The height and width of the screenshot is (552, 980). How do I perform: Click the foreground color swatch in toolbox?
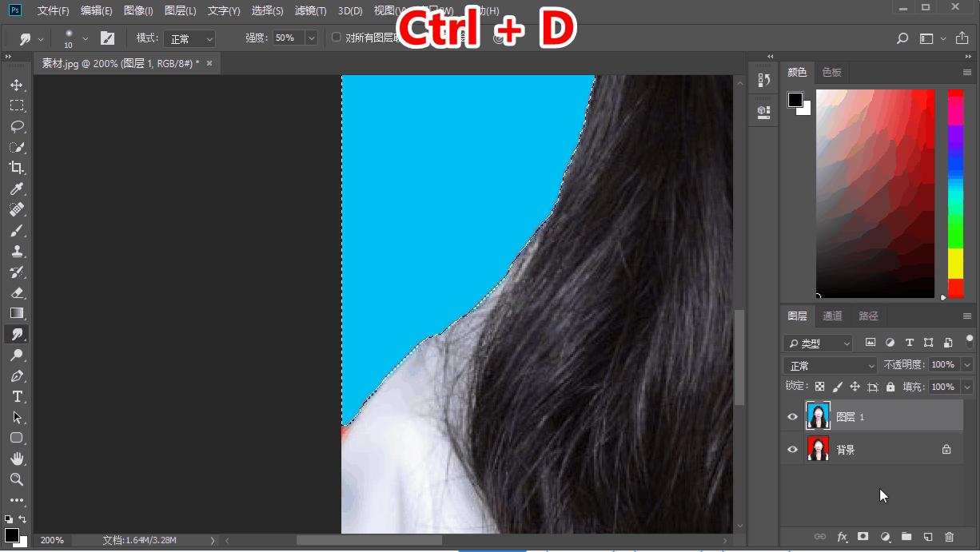click(x=11, y=534)
